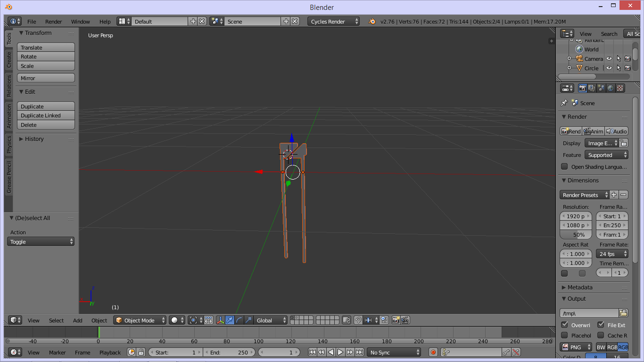Hide the Camera with its eye icon
This screenshot has width=644, height=362.
[609, 59]
